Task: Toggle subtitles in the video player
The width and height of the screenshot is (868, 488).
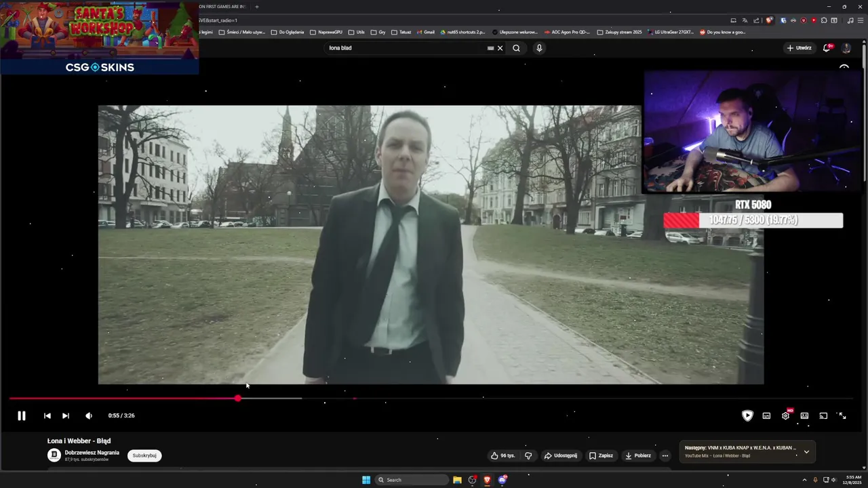Action: tap(766, 415)
